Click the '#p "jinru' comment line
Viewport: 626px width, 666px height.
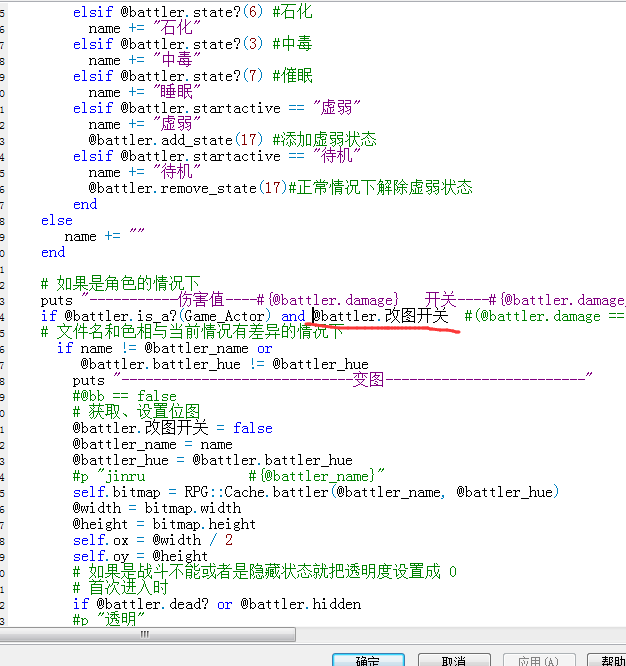click(228, 476)
